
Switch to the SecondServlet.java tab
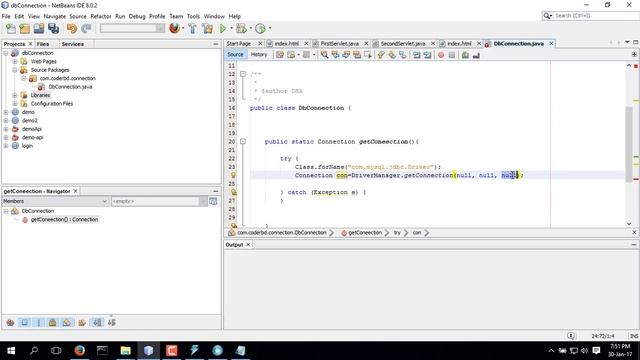pyautogui.click(x=403, y=43)
